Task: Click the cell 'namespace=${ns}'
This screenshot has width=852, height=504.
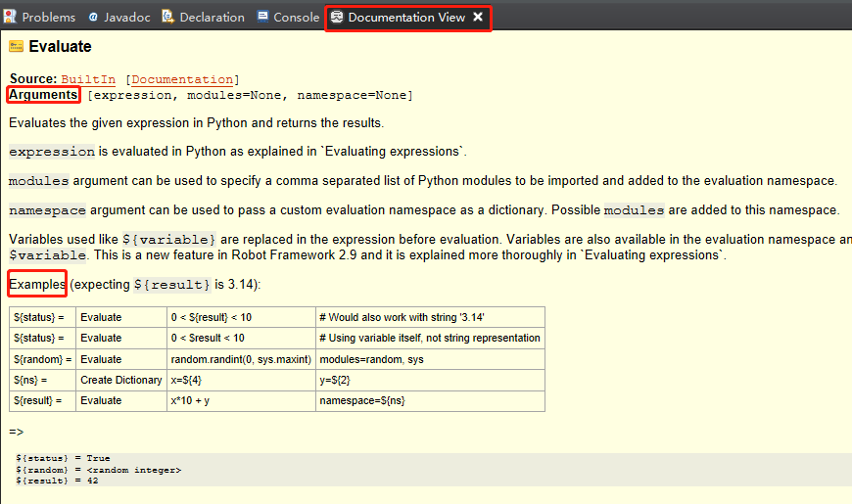Action: tap(430, 400)
